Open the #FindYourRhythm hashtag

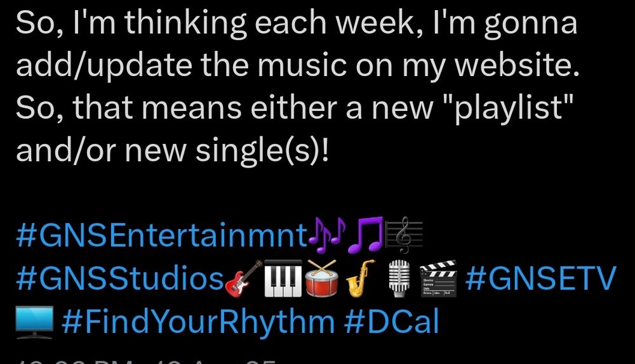pyautogui.click(x=198, y=322)
